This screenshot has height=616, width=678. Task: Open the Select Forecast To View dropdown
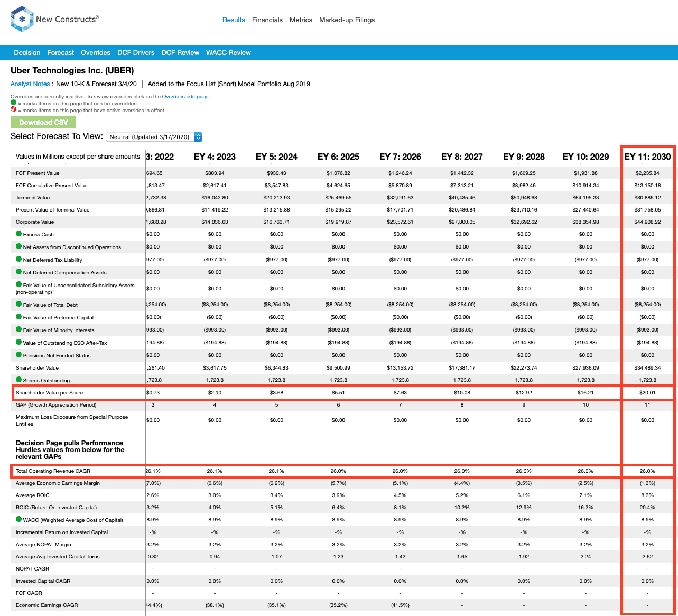click(x=154, y=137)
